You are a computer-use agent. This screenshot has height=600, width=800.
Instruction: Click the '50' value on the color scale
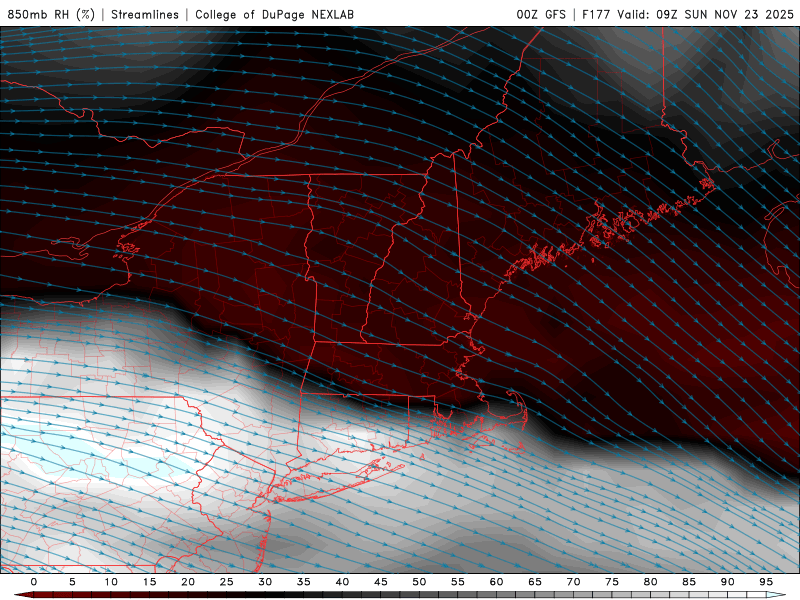click(x=419, y=582)
